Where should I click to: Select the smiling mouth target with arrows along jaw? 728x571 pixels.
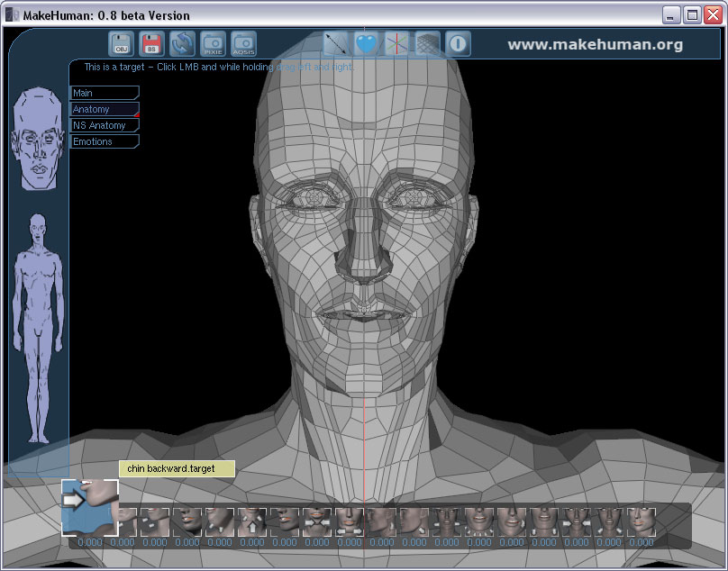[479, 521]
